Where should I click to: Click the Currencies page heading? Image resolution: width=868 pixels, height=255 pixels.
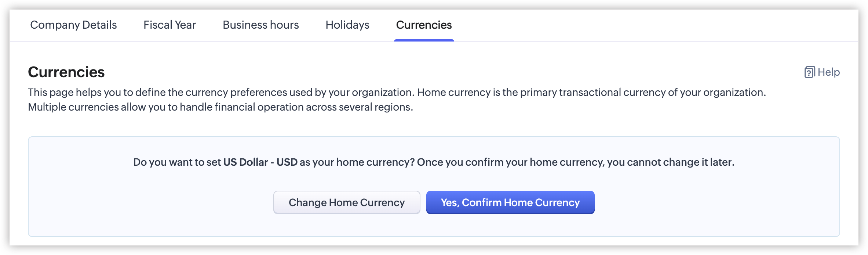click(66, 72)
